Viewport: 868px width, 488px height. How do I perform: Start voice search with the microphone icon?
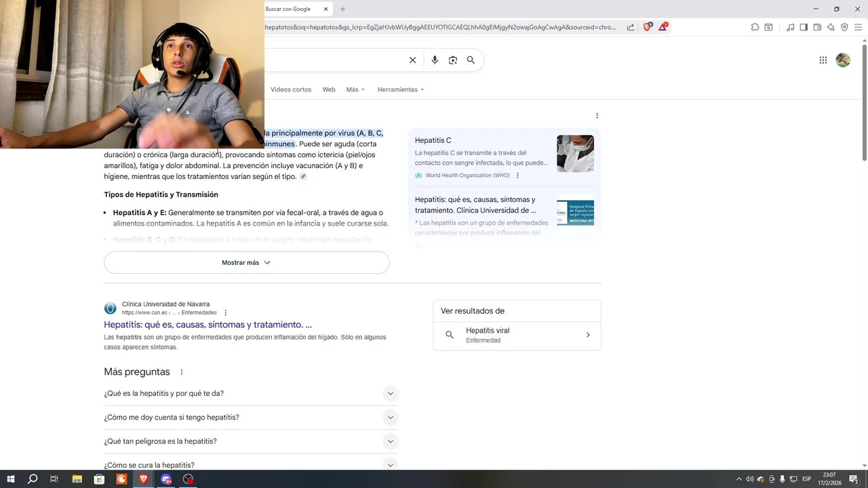click(x=435, y=60)
